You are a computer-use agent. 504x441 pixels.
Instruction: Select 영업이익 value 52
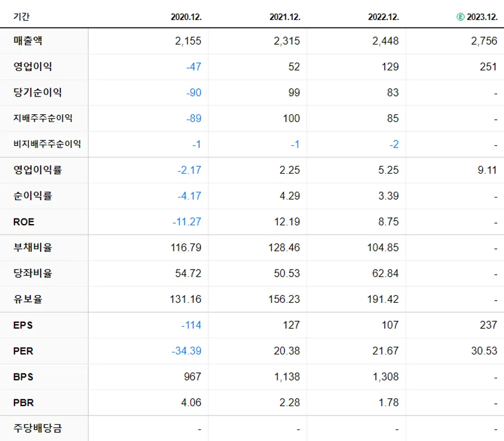[294, 67]
